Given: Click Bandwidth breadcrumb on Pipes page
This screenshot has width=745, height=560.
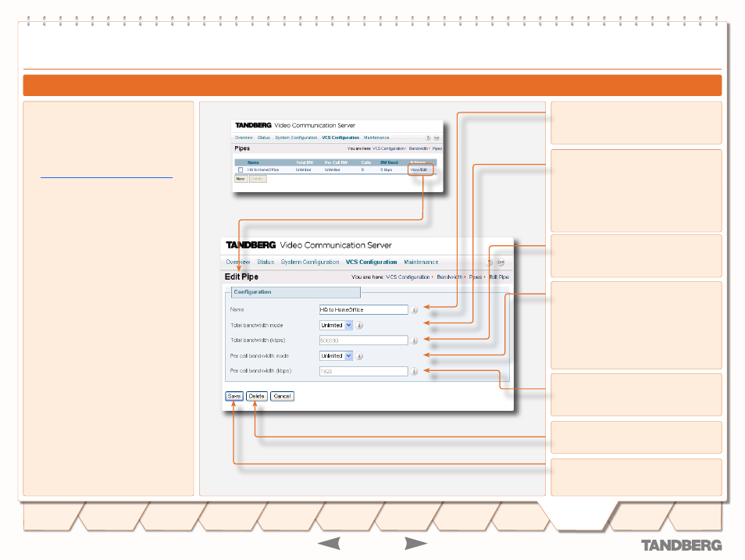Looking at the screenshot, I should [x=418, y=149].
